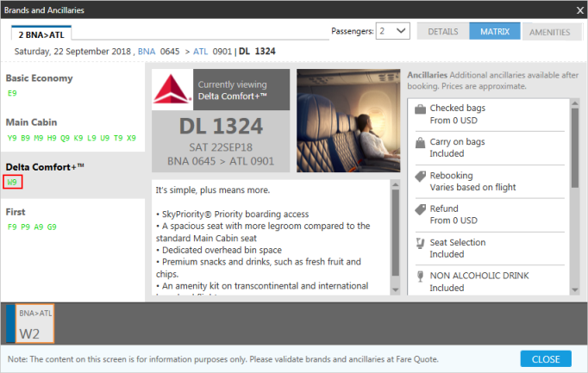Select the 2 BNA>ATL segment tab
This screenshot has width=588, height=373.
tap(41, 34)
